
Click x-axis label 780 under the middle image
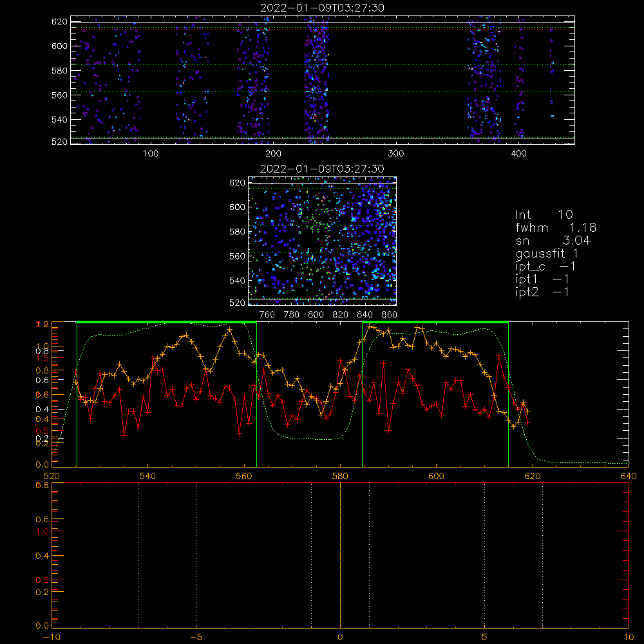(x=292, y=315)
